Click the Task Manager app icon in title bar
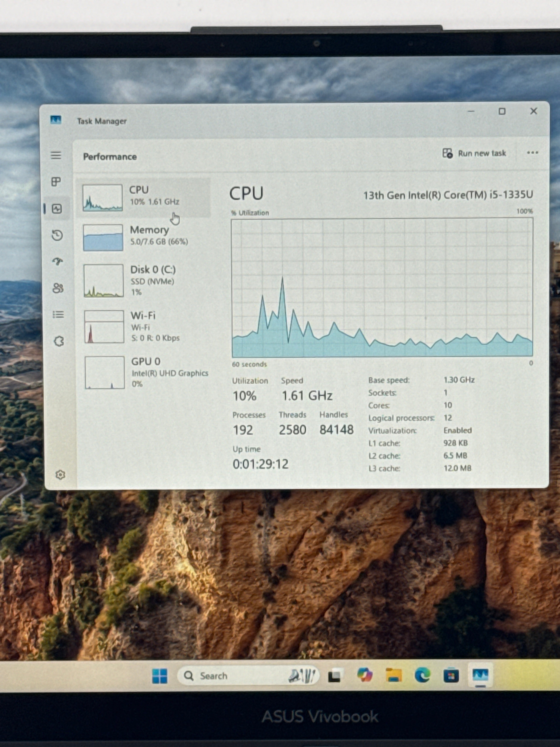This screenshot has height=747, width=560. tap(56, 119)
